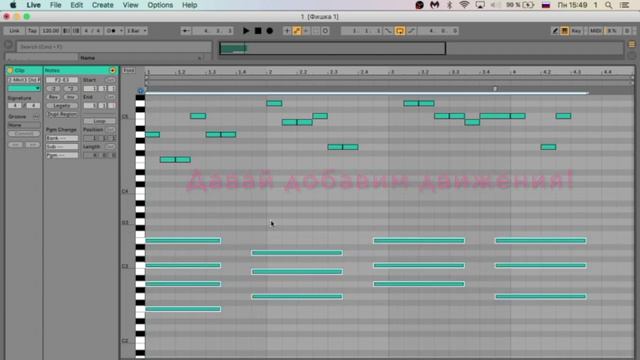
Task: Click the Legato button
Action: pyautogui.click(x=62, y=106)
